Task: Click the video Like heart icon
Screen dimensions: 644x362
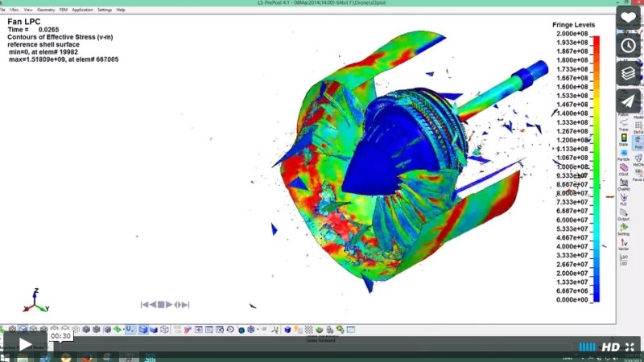Action: (629, 18)
